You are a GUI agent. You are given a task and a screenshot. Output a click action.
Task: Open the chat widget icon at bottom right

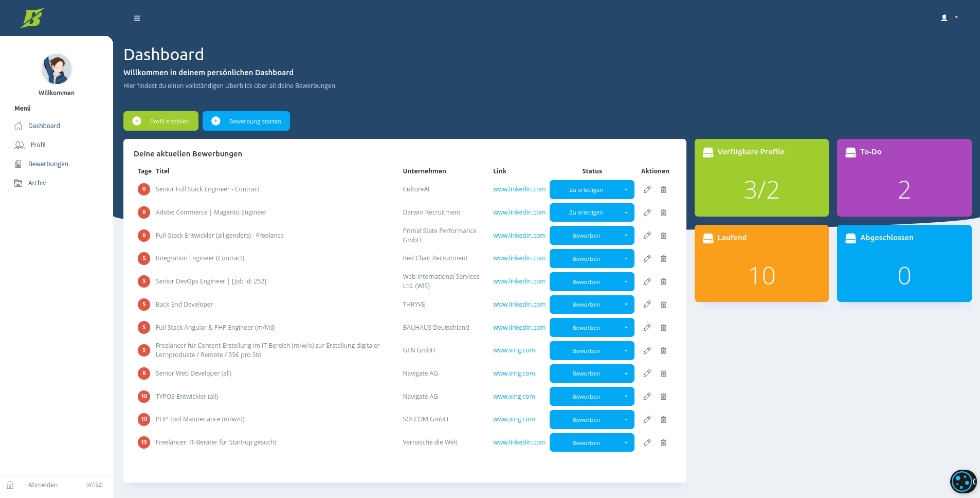click(x=962, y=482)
